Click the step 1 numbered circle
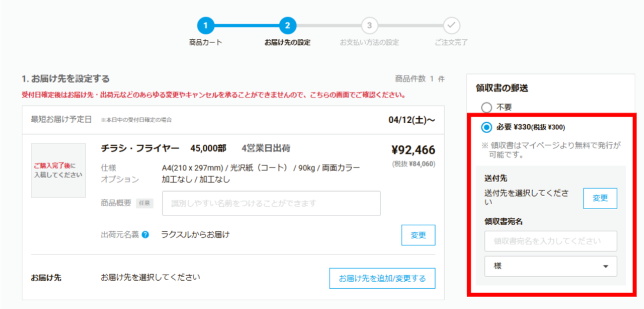 point(206,25)
